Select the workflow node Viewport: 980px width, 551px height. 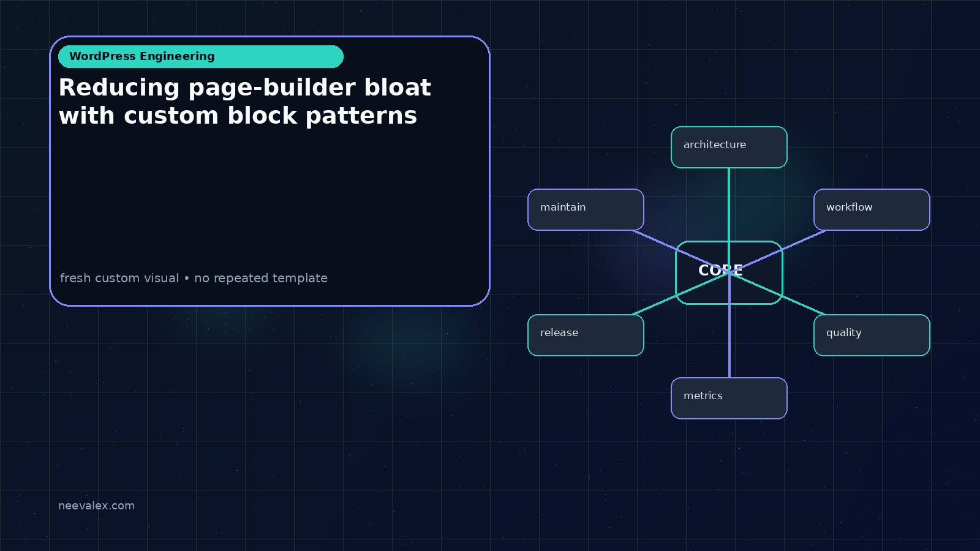872,209
